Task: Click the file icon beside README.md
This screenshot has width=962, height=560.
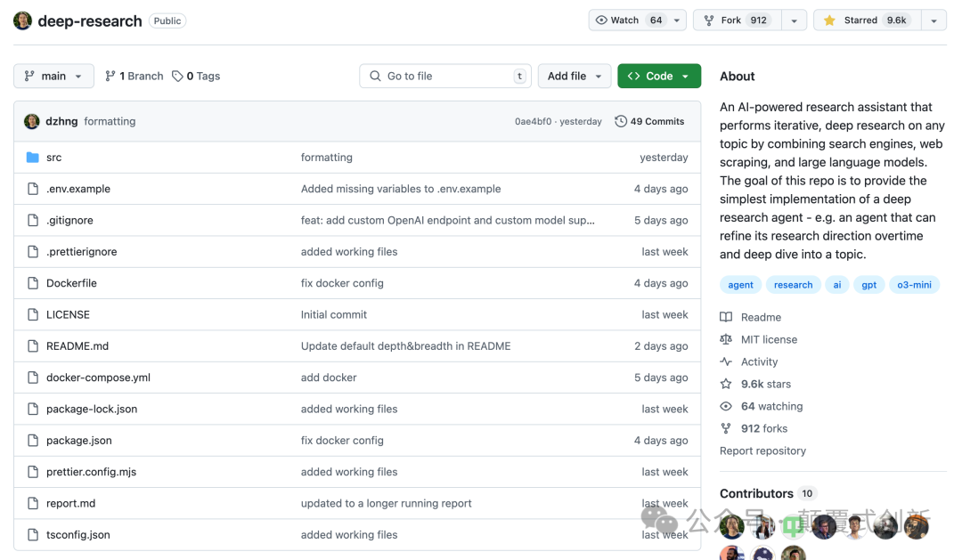Action: click(x=33, y=346)
